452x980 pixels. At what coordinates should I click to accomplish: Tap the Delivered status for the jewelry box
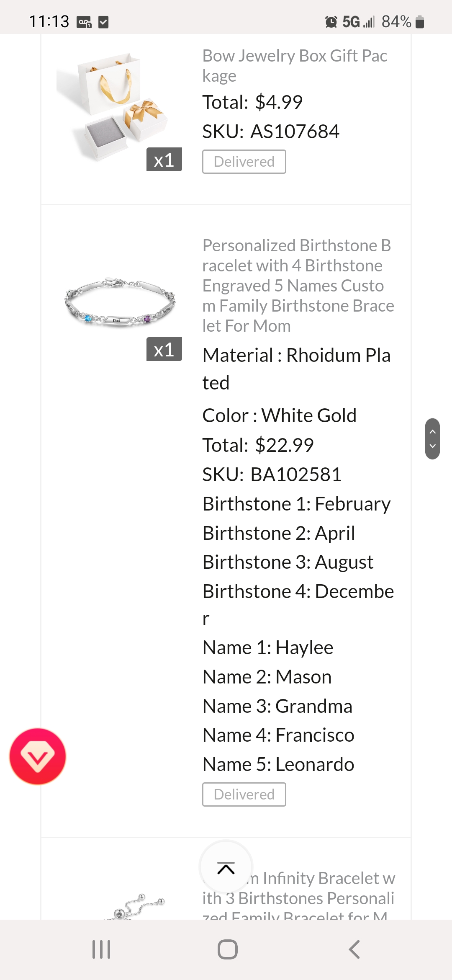tap(244, 161)
